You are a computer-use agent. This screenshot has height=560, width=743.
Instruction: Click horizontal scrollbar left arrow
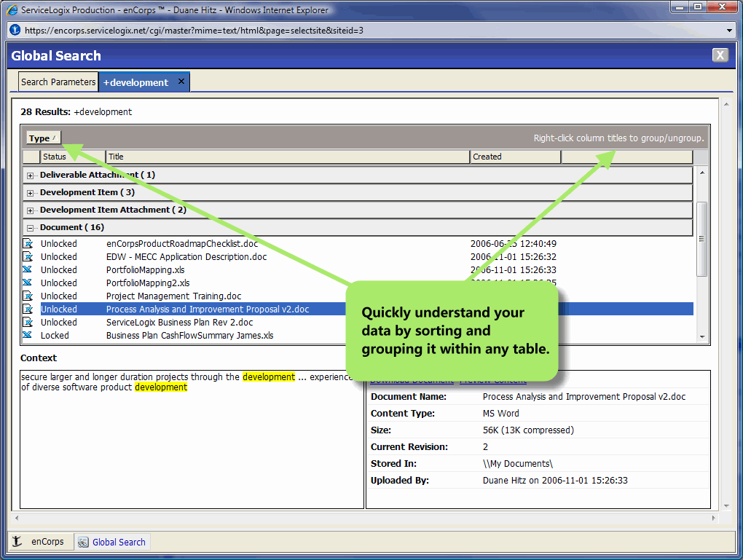click(x=17, y=518)
